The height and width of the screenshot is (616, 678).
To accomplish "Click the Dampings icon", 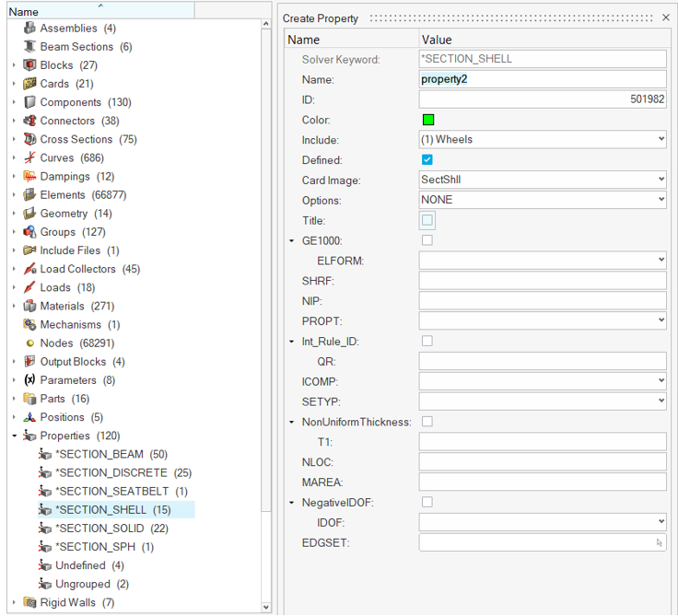I will (x=29, y=177).
